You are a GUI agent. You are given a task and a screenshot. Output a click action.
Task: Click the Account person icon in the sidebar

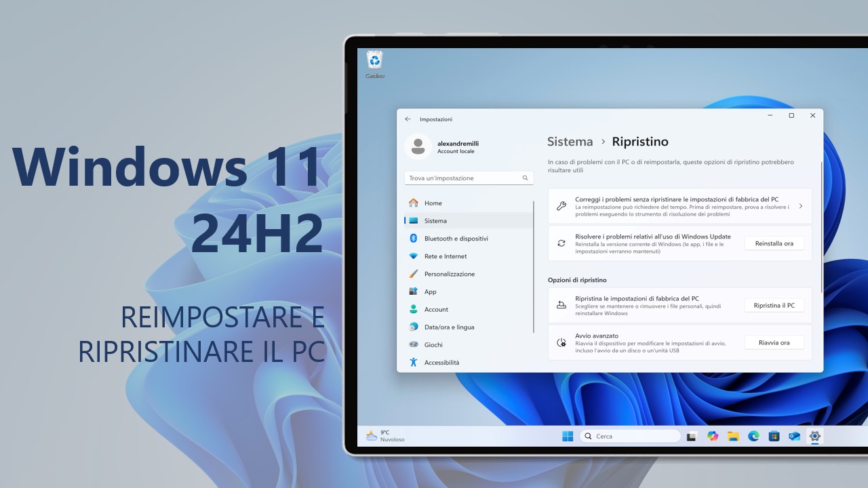(413, 309)
